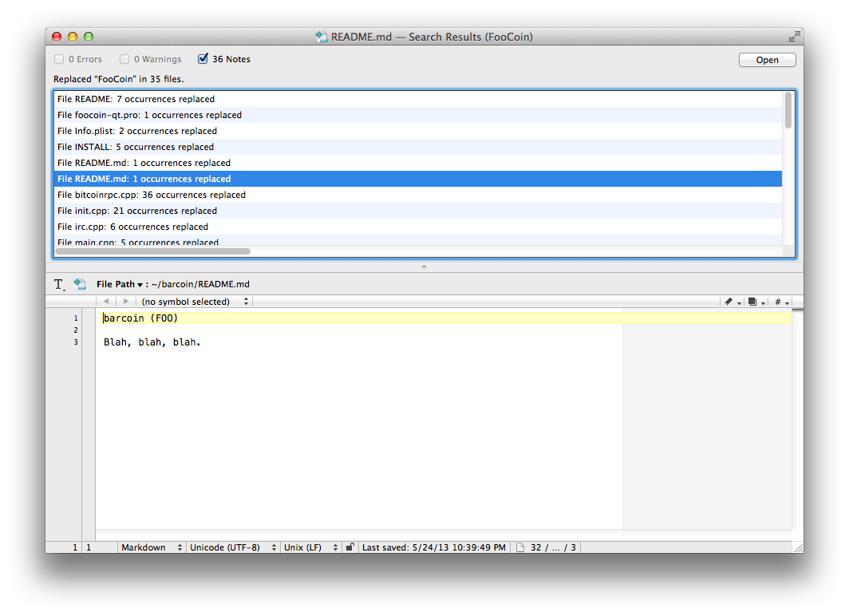Open the counterpart documents icon menu
849x616 pixels.
pos(756,302)
